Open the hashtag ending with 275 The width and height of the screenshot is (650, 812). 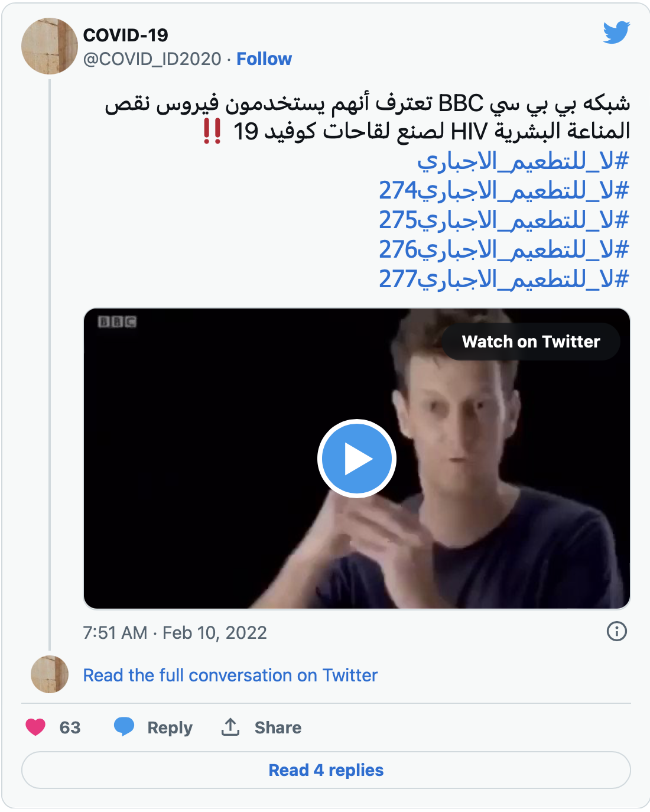point(503,220)
